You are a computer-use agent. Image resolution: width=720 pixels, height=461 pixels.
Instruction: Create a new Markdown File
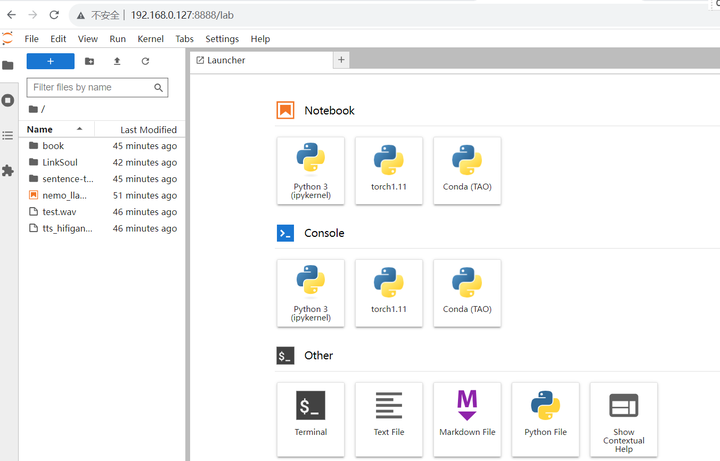467,419
